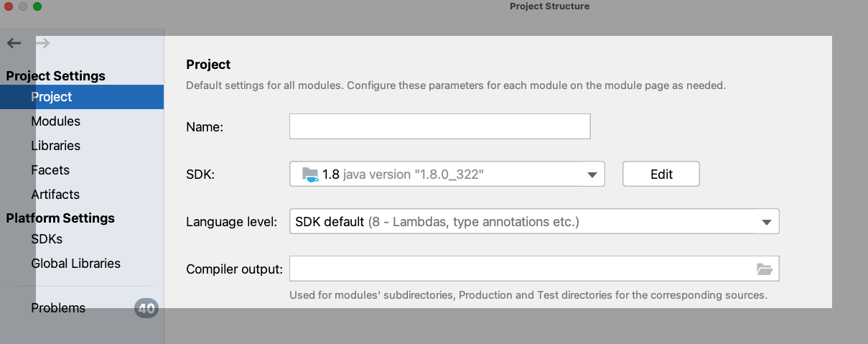
Task: Click the Problems count badge showing 40
Action: point(146,309)
